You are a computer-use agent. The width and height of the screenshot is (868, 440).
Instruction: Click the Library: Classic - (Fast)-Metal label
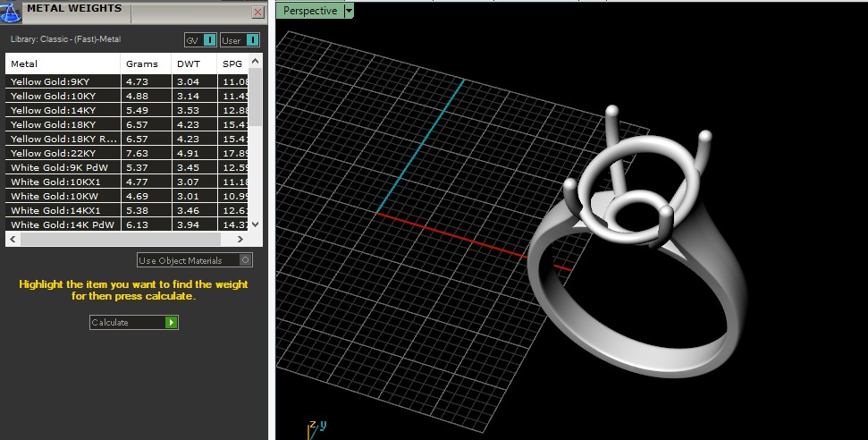(65, 39)
